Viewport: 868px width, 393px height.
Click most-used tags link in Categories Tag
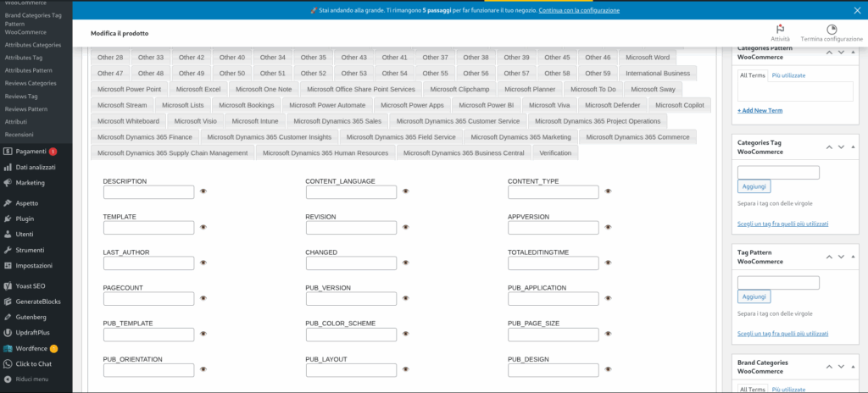pyautogui.click(x=782, y=224)
